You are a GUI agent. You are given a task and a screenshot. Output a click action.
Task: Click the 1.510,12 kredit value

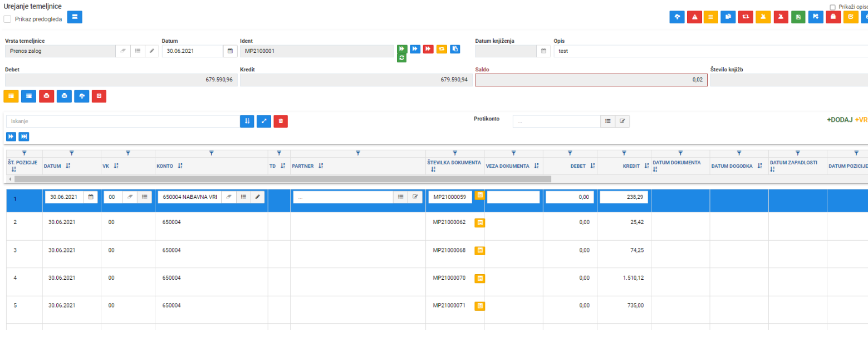(x=634, y=277)
